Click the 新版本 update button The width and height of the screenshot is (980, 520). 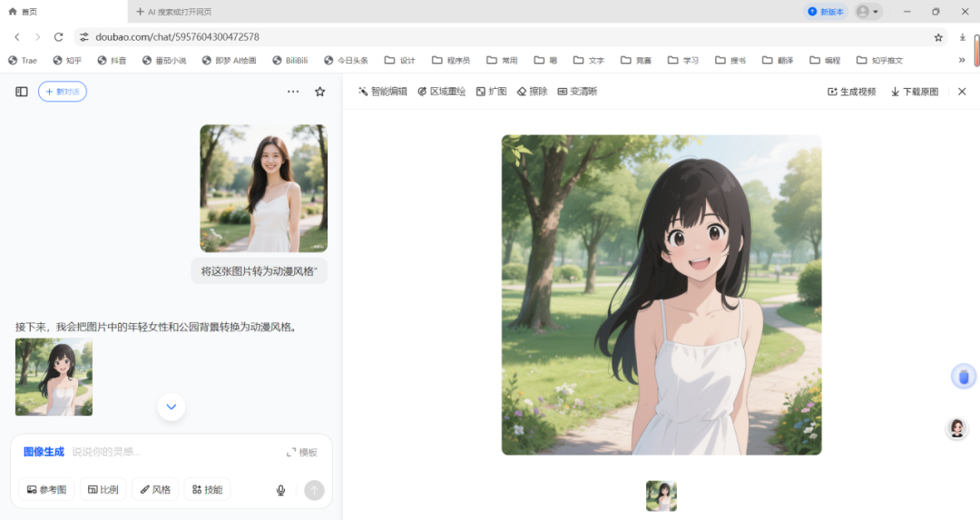point(826,11)
